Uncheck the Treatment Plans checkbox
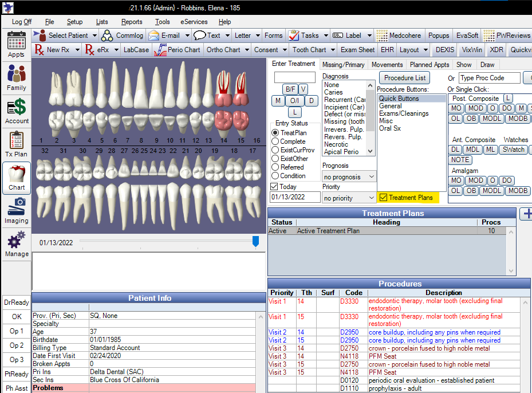 click(x=383, y=198)
